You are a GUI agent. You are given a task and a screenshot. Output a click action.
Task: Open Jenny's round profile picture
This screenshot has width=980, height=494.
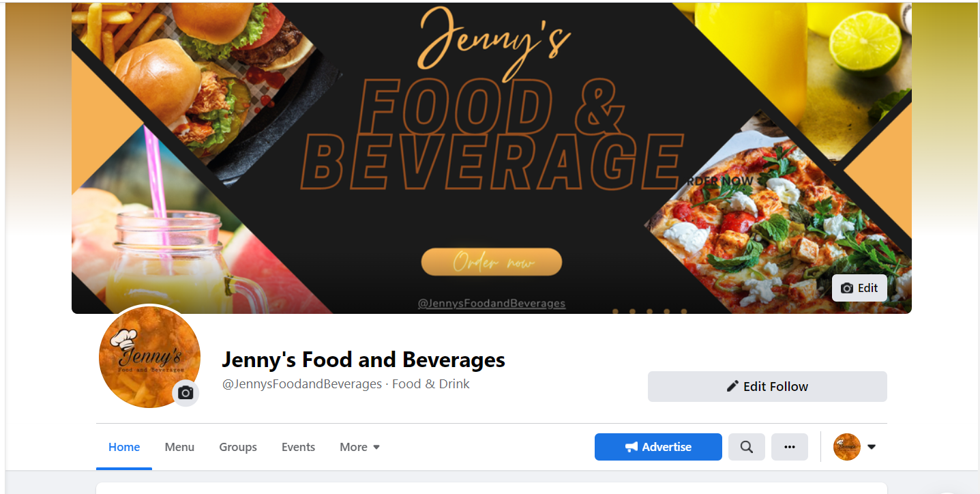[149, 357]
